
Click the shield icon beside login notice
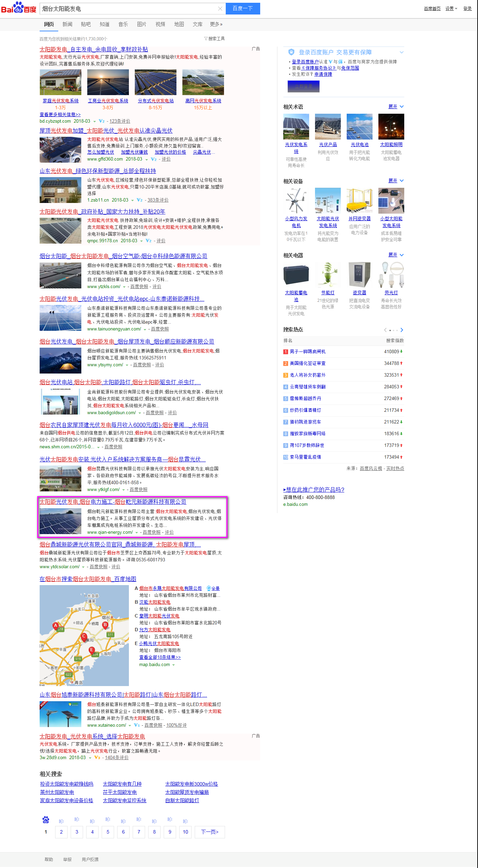point(291,52)
